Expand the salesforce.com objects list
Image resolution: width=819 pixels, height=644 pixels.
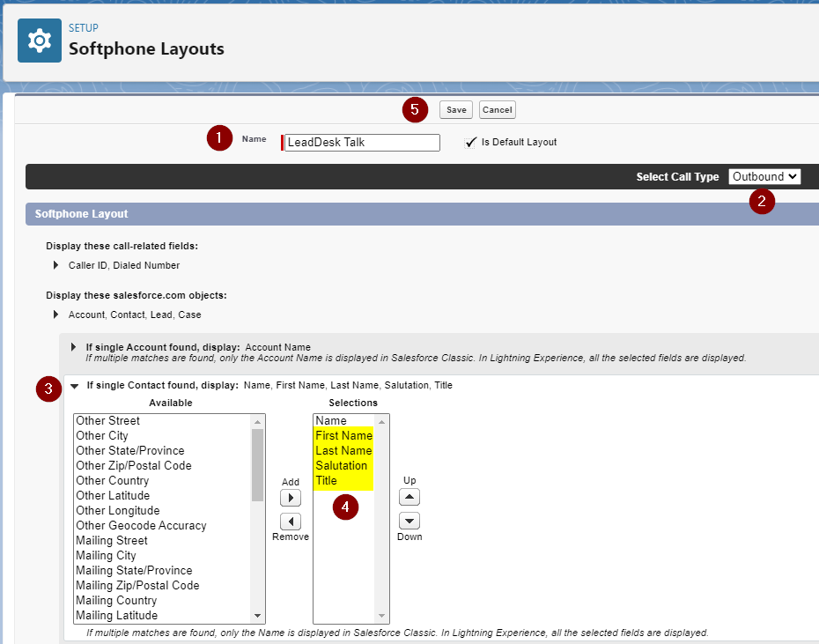point(55,315)
